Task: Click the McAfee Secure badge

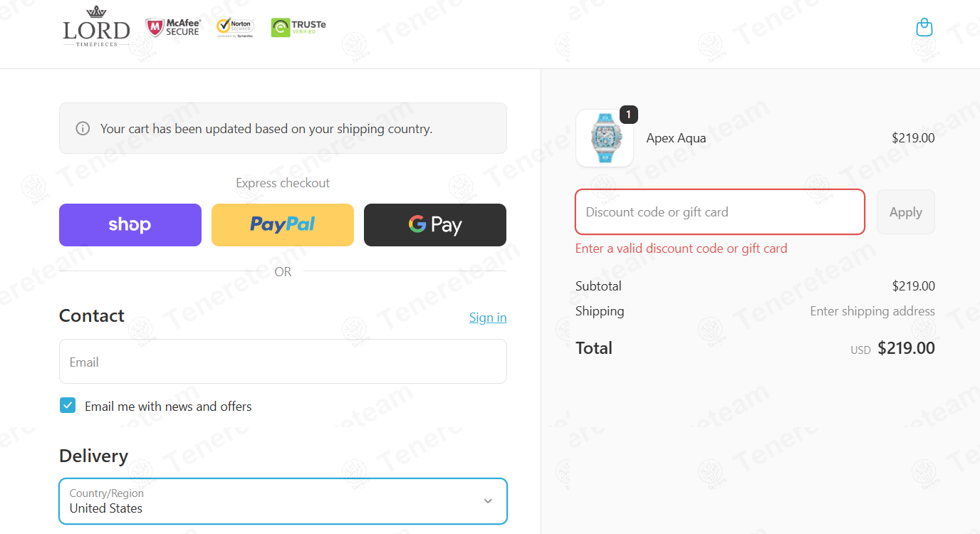Action: tap(174, 27)
